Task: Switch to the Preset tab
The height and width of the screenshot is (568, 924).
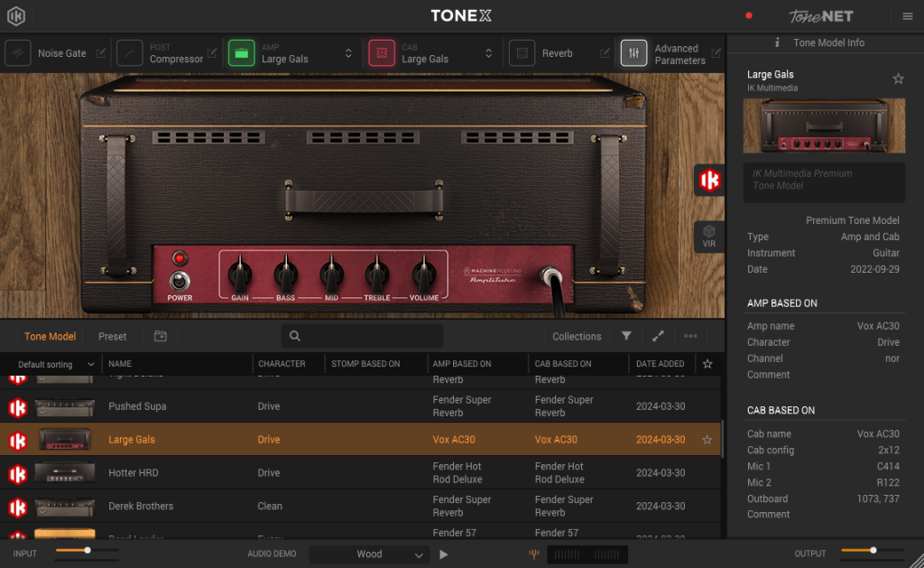Action: pos(113,336)
